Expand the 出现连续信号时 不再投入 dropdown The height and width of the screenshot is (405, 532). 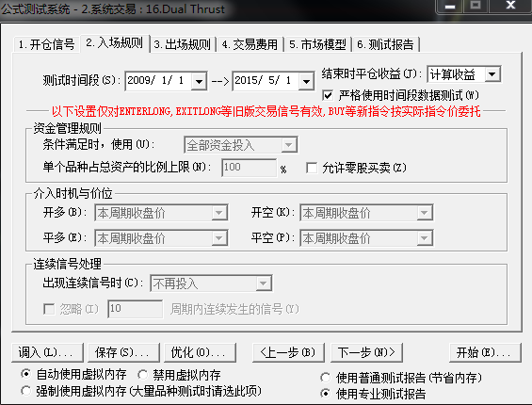211,283
